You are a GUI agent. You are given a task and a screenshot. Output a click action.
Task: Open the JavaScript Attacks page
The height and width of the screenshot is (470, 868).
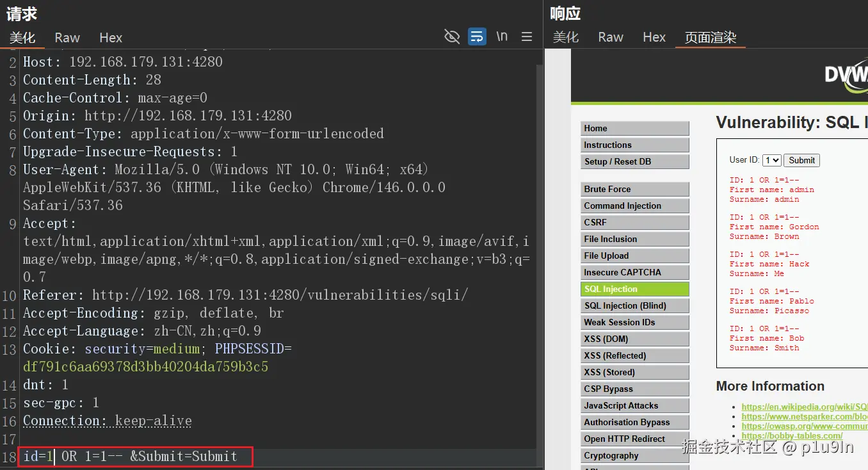635,405
